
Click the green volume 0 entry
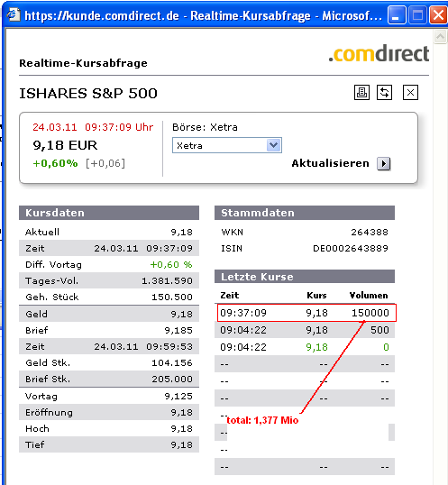[386, 347]
